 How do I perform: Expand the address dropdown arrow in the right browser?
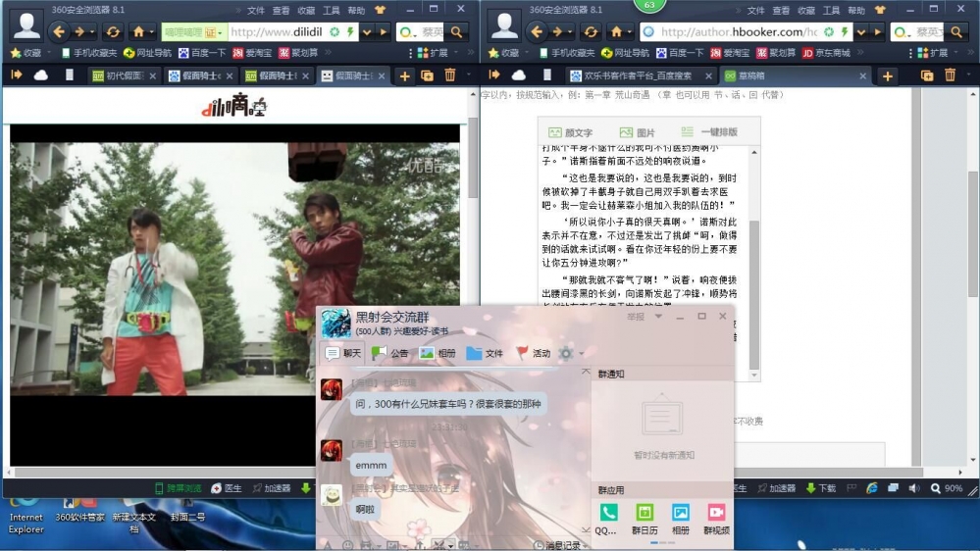(862, 31)
